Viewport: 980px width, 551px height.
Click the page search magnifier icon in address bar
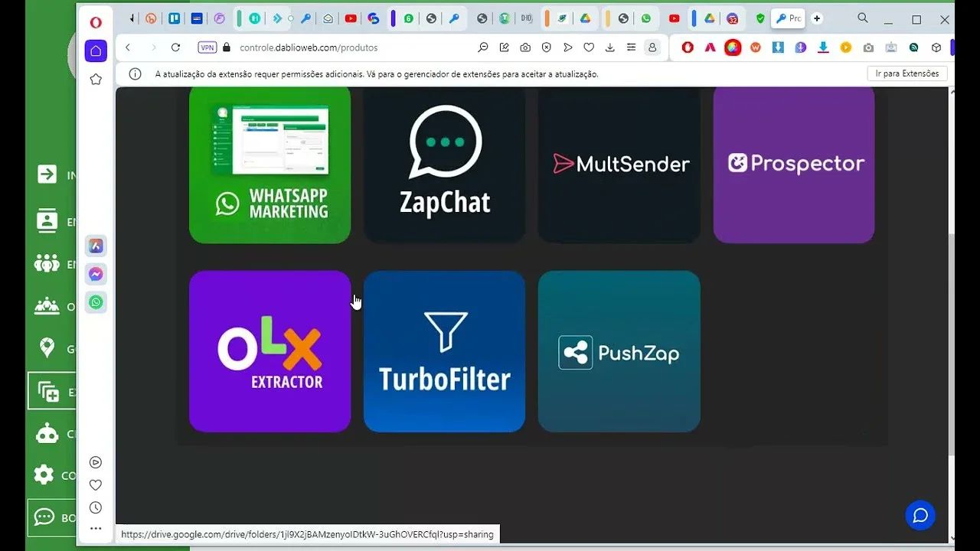(x=483, y=47)
